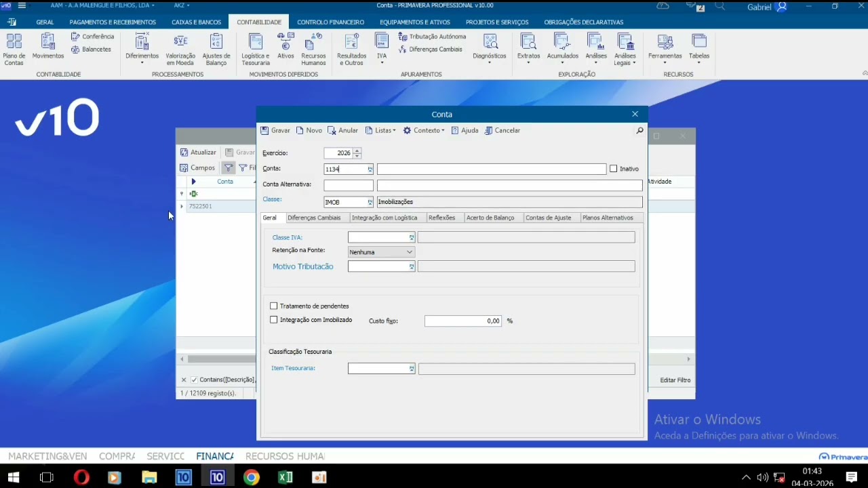
Task: Open Diferenças Cambiais ribbon item
Action: coord(430,49)
